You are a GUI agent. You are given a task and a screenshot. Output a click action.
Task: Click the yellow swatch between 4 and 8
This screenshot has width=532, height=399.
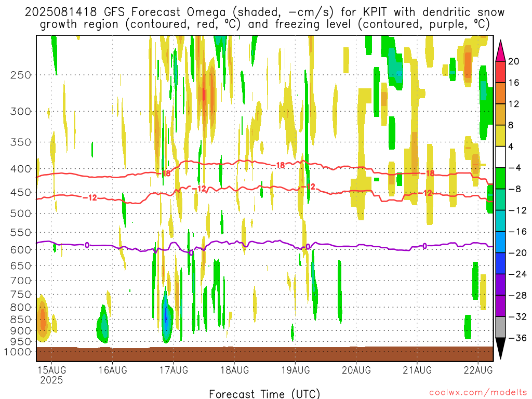500,136
